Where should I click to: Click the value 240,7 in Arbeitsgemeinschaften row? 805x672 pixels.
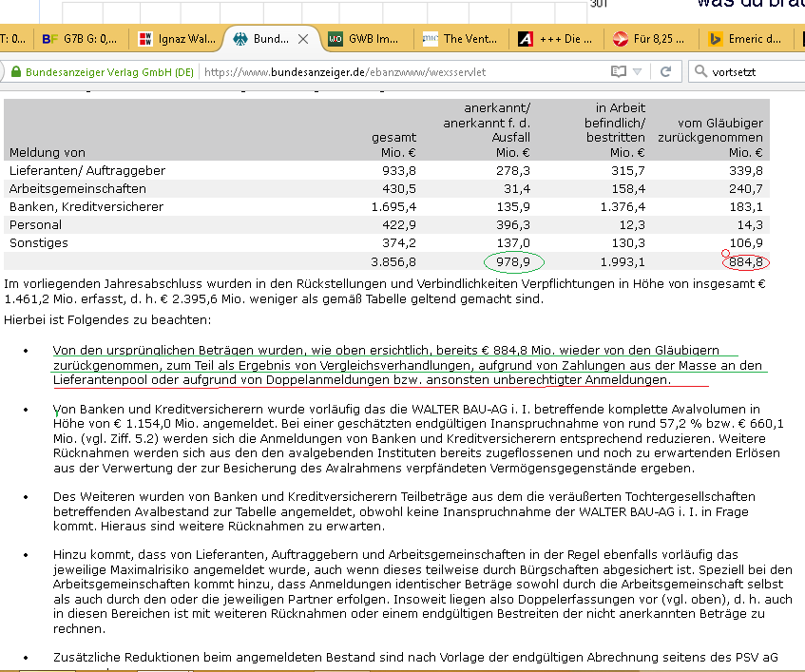point(746,188)
